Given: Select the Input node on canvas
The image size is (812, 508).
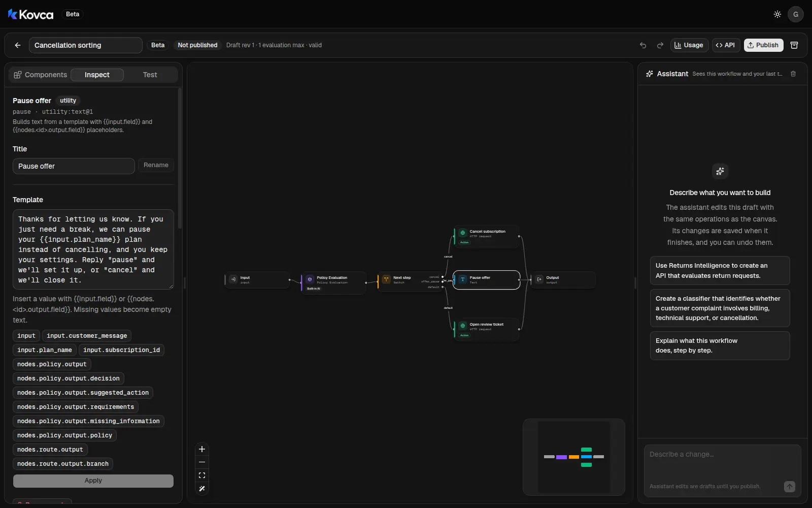Looking at the screenshot, I should tap(257, 280).
